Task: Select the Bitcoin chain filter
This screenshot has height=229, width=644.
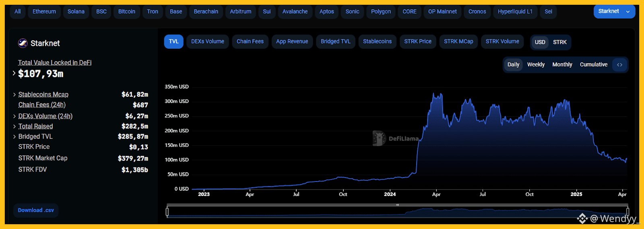Action: coord(127,12)
